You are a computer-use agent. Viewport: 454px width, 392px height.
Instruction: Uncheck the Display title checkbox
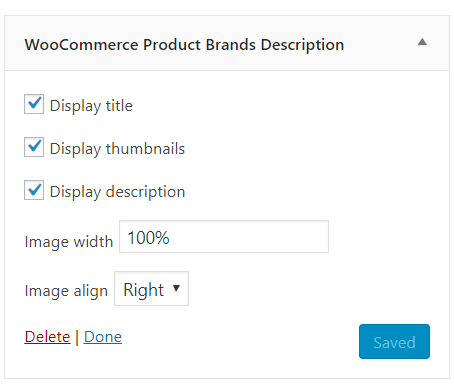34,104
